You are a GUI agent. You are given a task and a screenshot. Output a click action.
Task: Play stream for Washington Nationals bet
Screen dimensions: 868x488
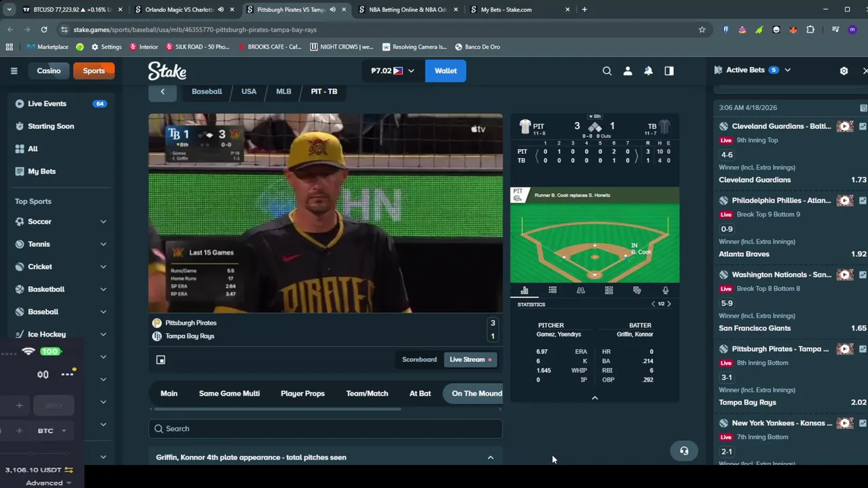point(844,274)
